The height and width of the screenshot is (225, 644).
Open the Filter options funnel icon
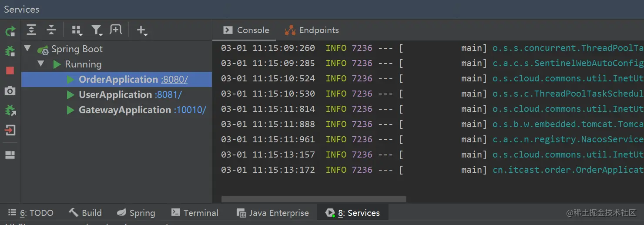pyautogui.click(x=97, y=30)
